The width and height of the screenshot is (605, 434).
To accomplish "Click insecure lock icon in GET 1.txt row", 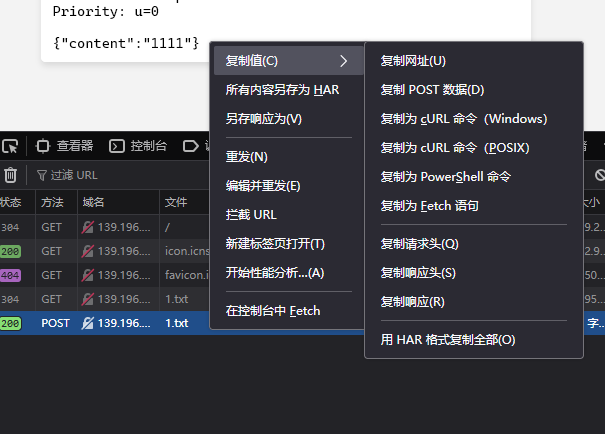I will (88, 299).
